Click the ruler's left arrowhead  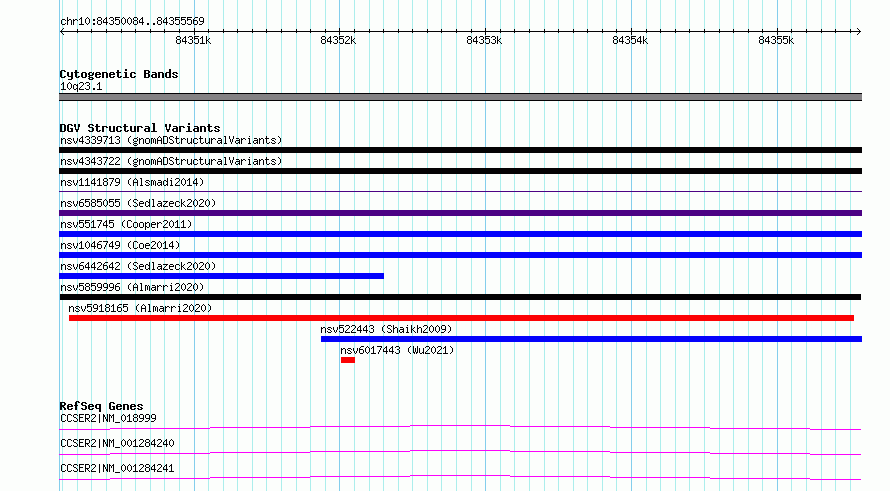pyautogui.click(x=62, y=32)
